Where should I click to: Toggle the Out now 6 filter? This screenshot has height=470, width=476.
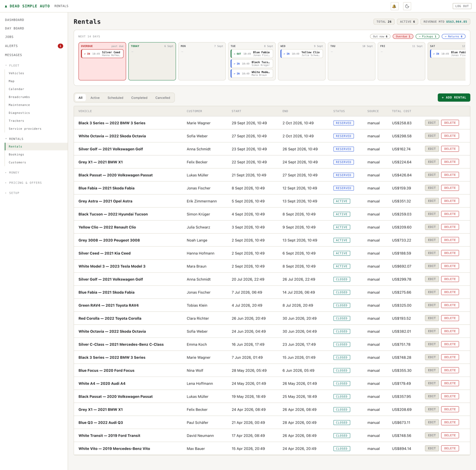[380, 36]
